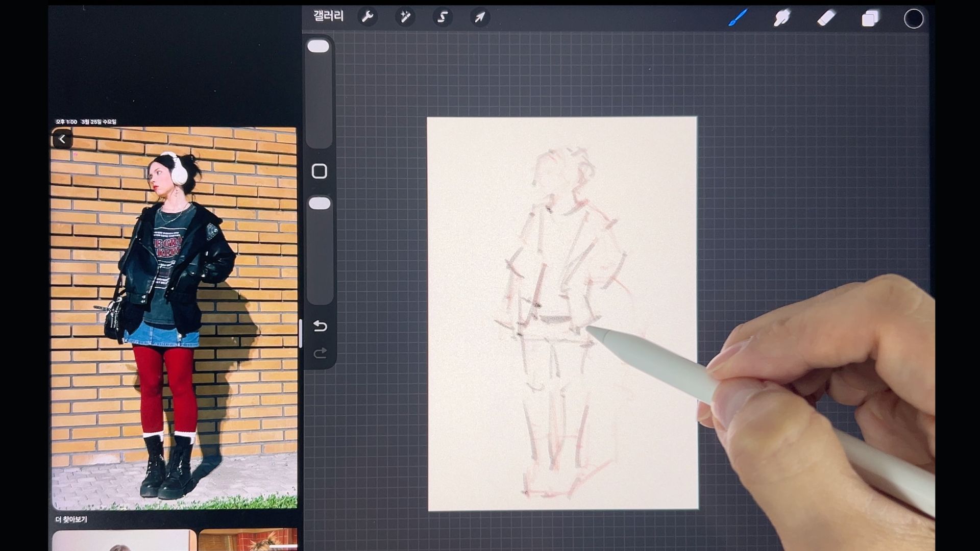
Task: Select the Eraser tool
Action: coord(826,18)
